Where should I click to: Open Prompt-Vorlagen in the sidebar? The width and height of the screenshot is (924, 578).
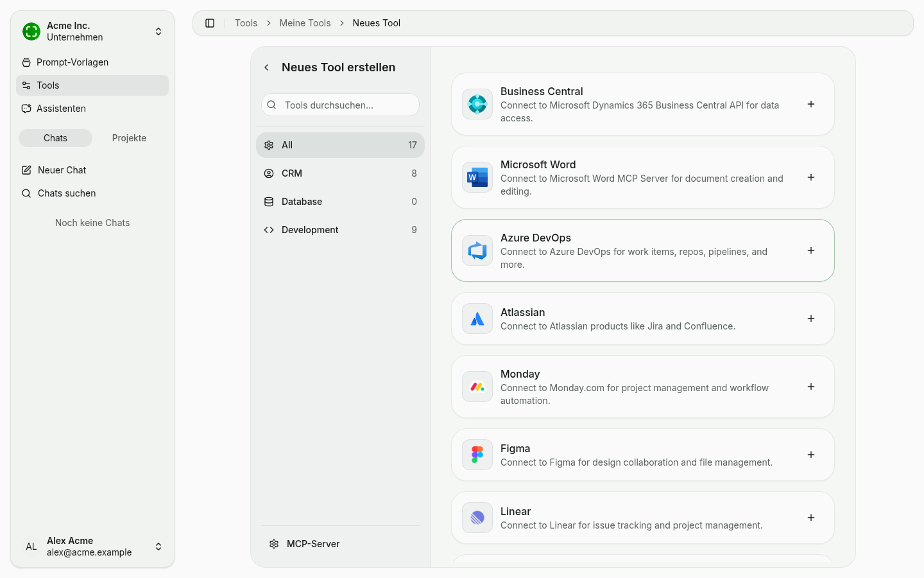[x=92, y=62]
